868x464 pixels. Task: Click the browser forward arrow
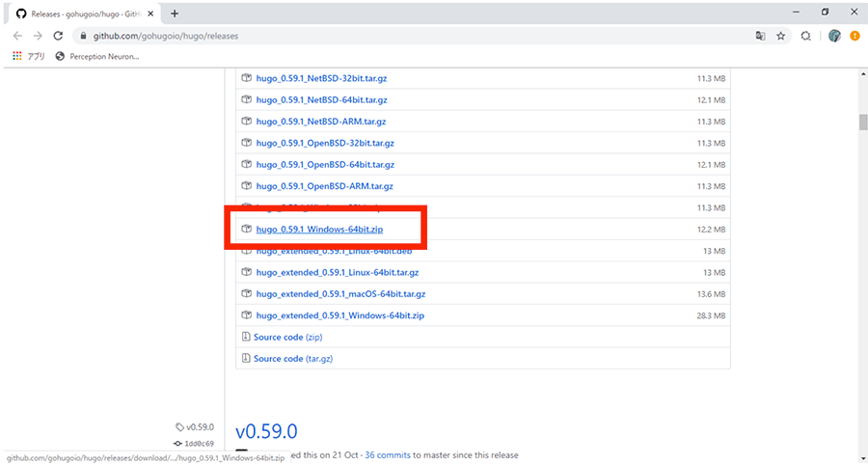point(38,36)
